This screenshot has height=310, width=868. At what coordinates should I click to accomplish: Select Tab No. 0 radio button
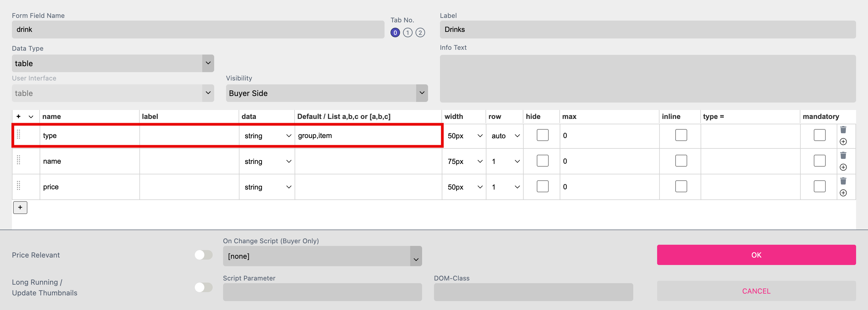point(395,33)
